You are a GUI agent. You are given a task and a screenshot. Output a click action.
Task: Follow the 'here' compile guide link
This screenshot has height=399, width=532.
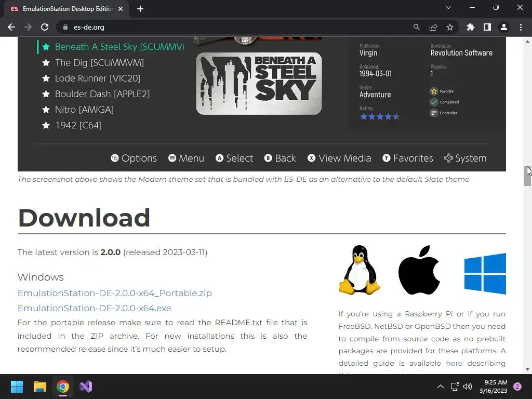(x=454, y=363)
